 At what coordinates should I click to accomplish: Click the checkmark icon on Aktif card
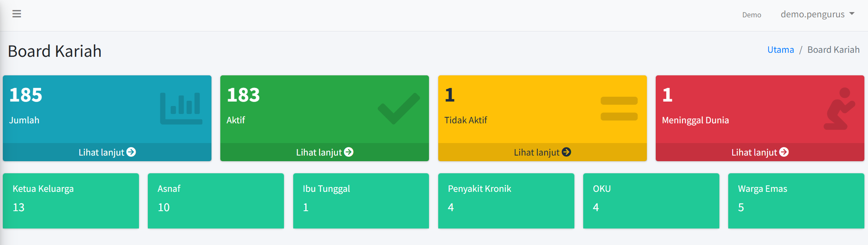[398, 108]
